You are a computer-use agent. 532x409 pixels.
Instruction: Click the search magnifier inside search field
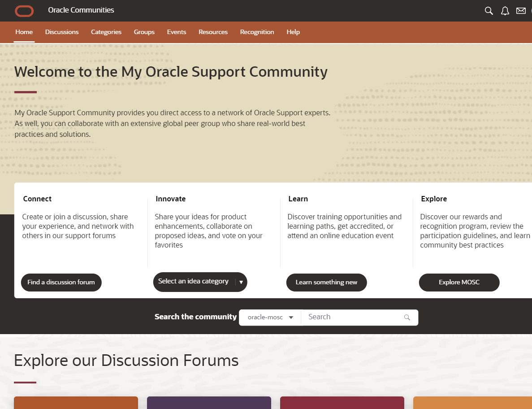(x=407, y=318)
